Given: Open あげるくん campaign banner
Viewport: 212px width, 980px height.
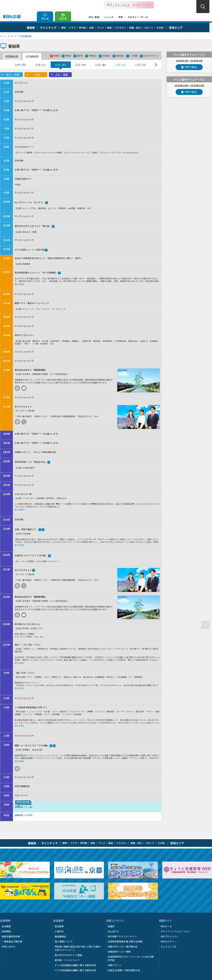Looking at the screenshot, I should (x=25, y=891).
